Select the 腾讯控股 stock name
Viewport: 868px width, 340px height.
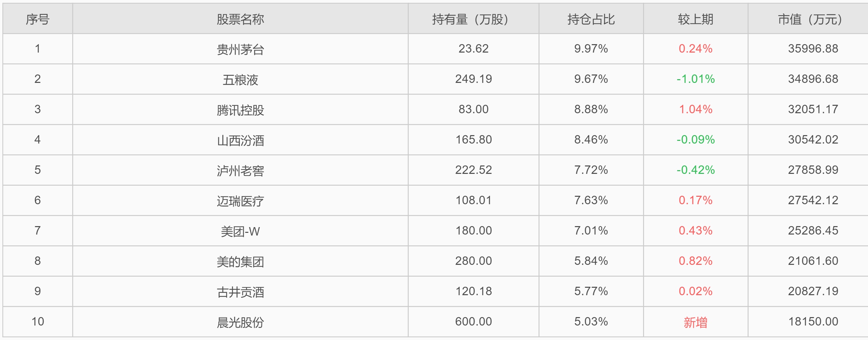(x=240, y=110)
